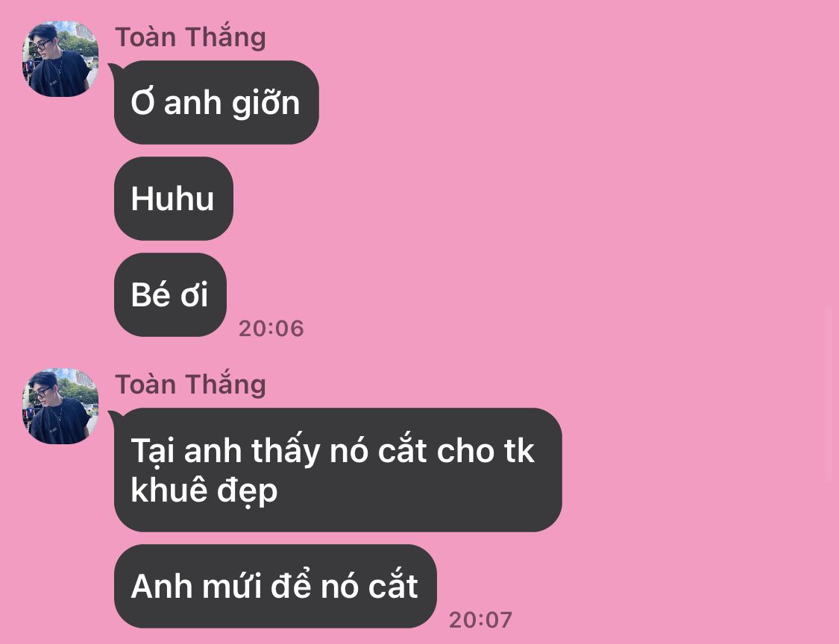This screenshot has height=644, width=839.
Task: Click the word 'khuê' in the long message
Action: point(166,490)
